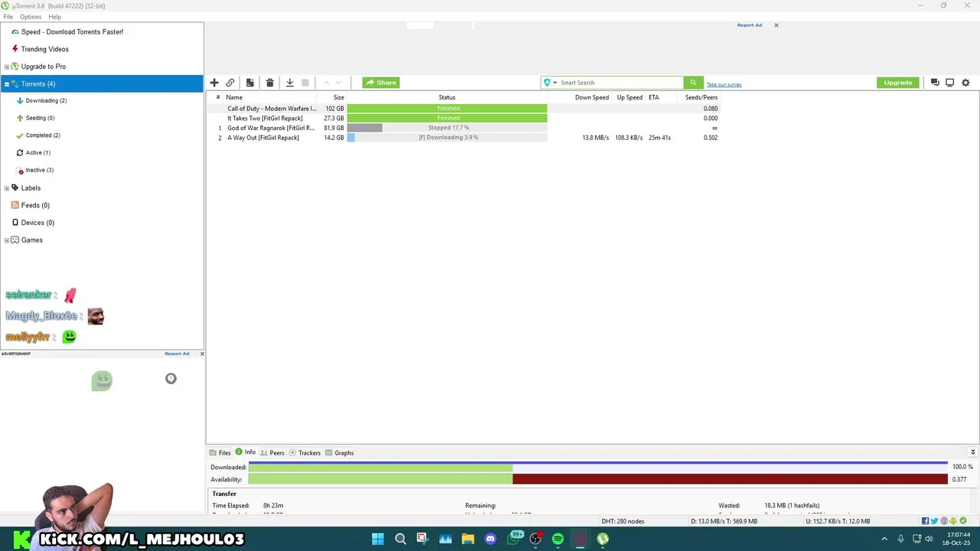Click the green Upgrade button
Viewport: 980px width, 551px height.
(x=897, y=83)
